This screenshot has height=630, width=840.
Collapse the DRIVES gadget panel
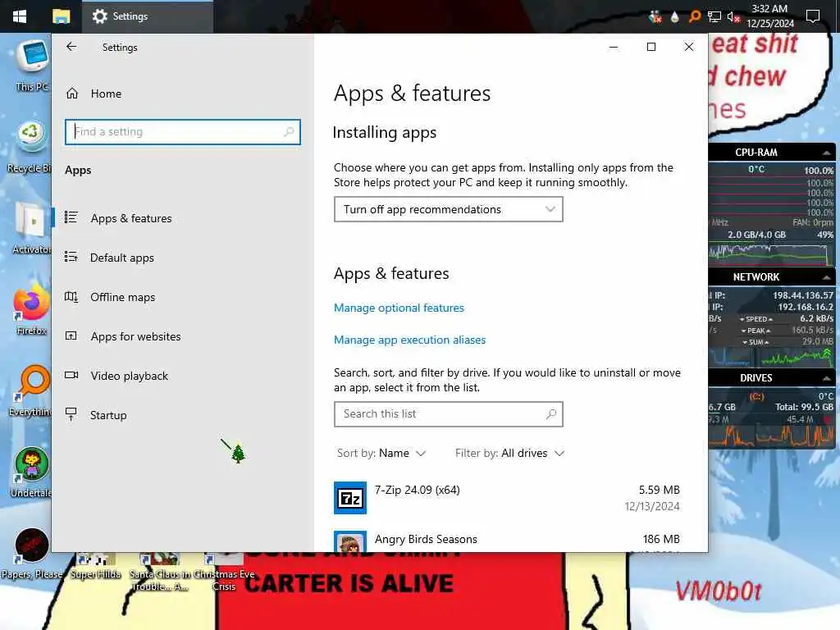tap(827, 378)
